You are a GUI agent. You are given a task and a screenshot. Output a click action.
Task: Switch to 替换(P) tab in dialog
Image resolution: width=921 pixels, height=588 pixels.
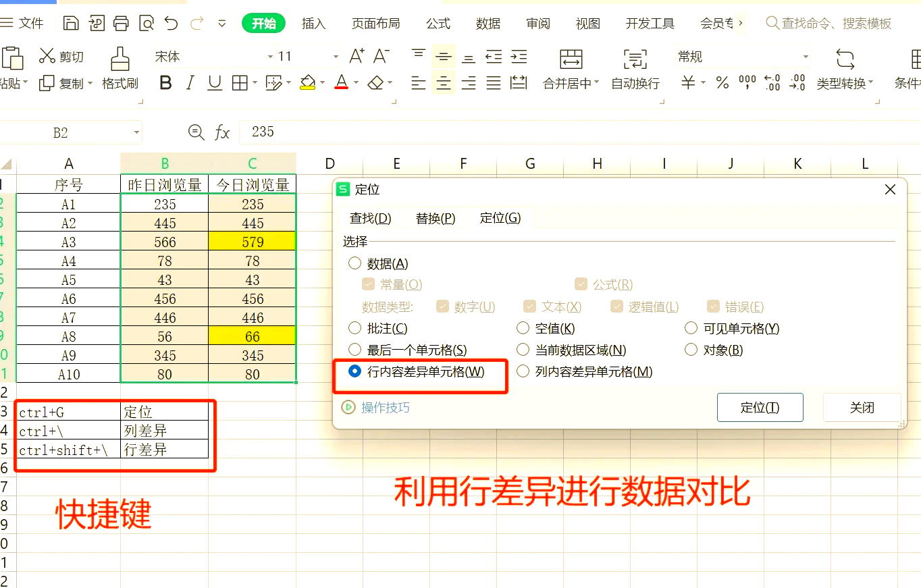[436, 218]
